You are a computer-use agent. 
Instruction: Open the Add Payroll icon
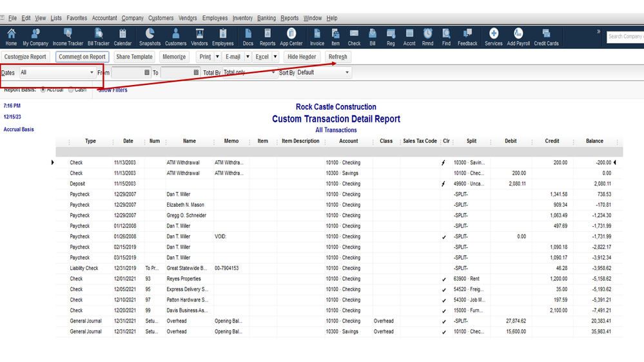[x=518, y=37]
